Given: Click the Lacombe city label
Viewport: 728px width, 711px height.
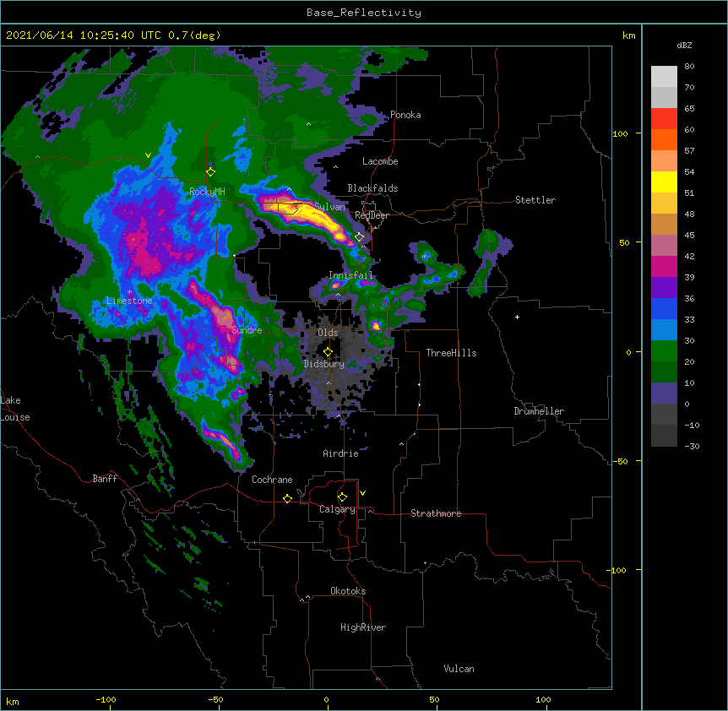Looking at the screenshot, I should tap(380, 161).
